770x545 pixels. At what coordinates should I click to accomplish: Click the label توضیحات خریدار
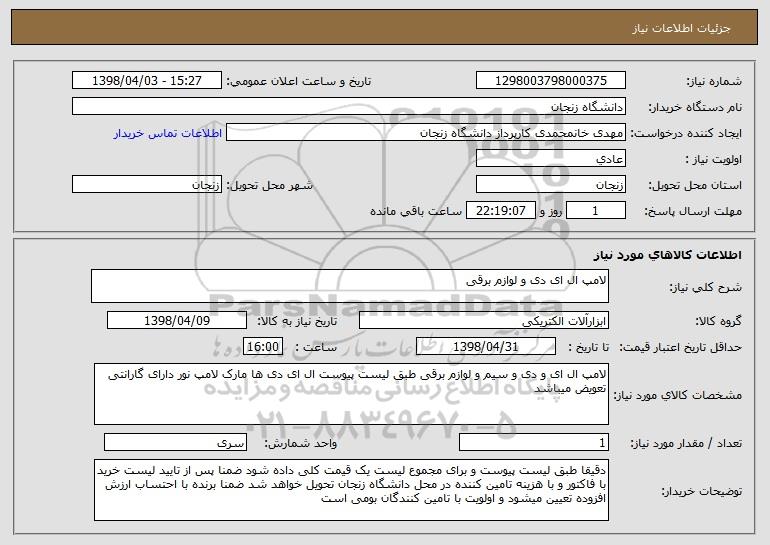click(701, 491)
